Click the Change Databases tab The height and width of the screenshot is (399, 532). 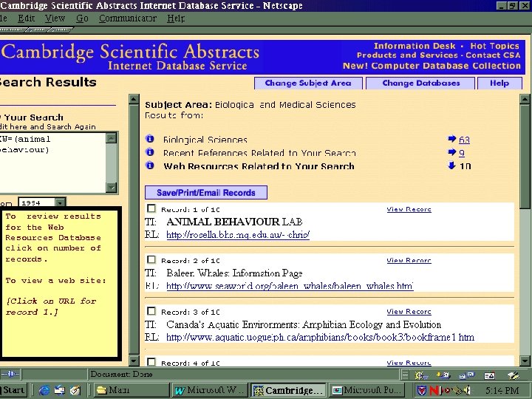420,83
